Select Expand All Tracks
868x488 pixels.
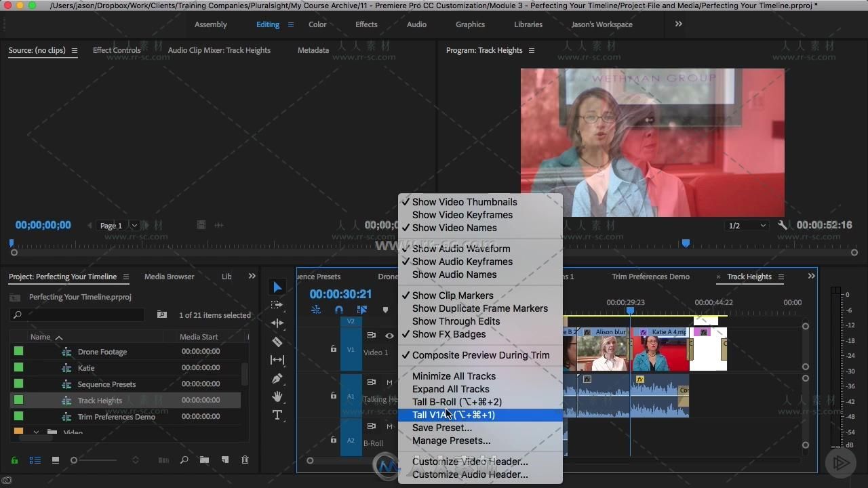[480, 389]
